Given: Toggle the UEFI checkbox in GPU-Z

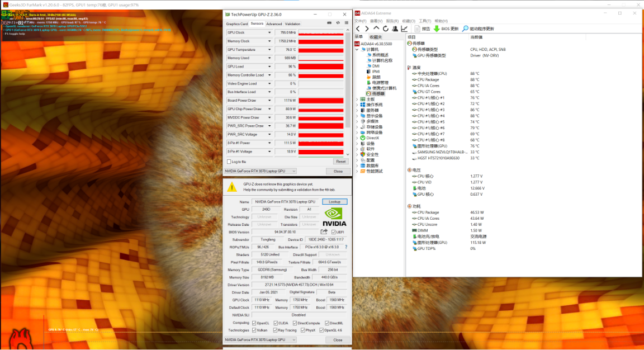Looking at the screenshot, I should pos(334,232).
